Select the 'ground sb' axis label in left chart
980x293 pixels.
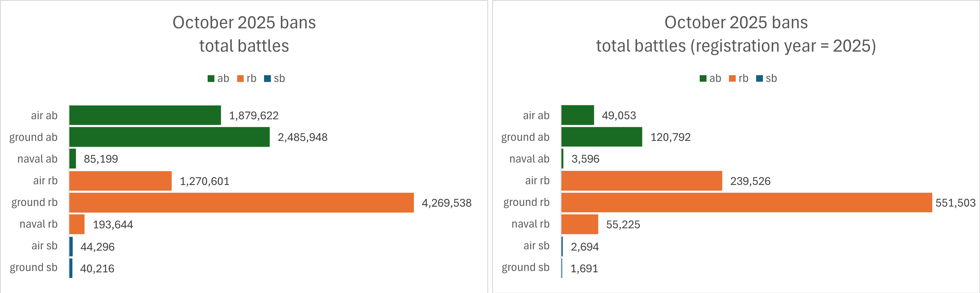(33, 268)
